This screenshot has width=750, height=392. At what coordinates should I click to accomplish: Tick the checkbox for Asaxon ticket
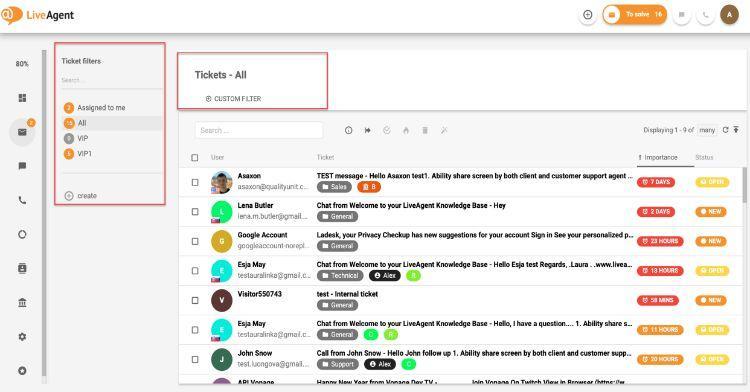coord(195,182)
